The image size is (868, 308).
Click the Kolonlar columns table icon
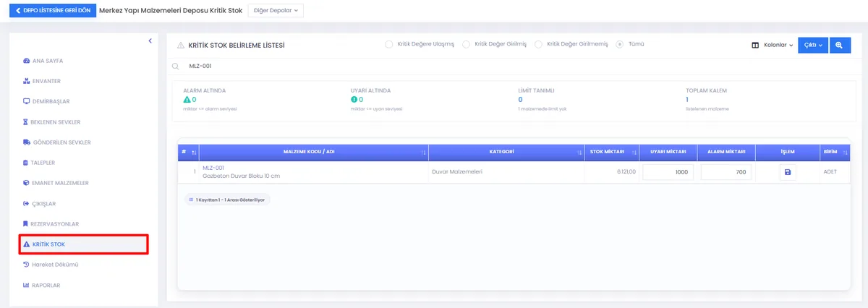(756, 45)
